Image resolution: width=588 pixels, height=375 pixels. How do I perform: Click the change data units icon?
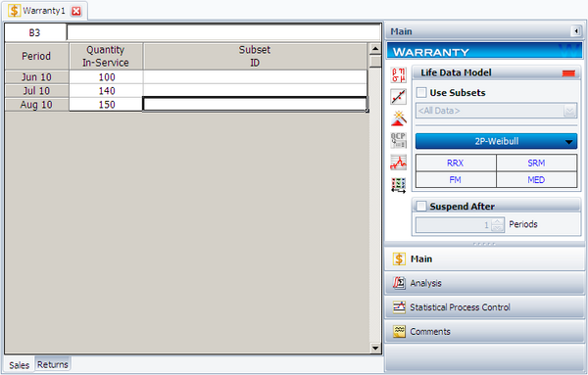398,185
